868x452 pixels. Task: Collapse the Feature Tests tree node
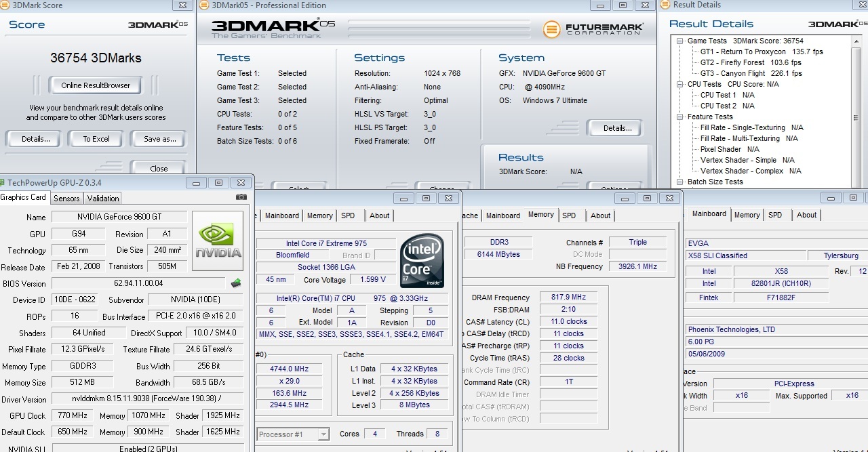pos(680,117)
